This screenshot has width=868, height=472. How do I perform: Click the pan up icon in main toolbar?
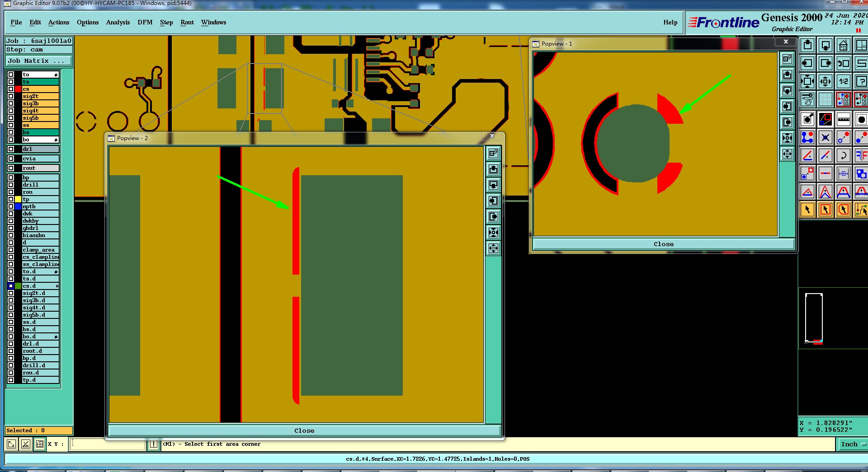pyautogui.click(x=807, y=45)
